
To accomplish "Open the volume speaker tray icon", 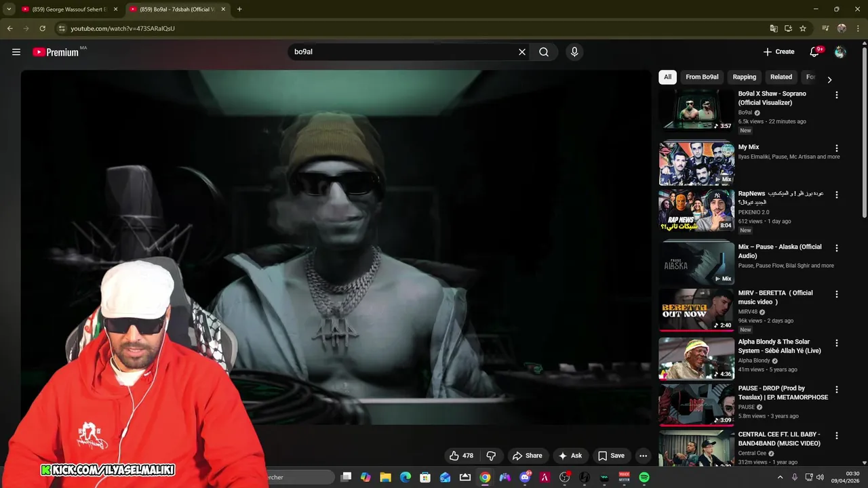I will pos(820,477).
